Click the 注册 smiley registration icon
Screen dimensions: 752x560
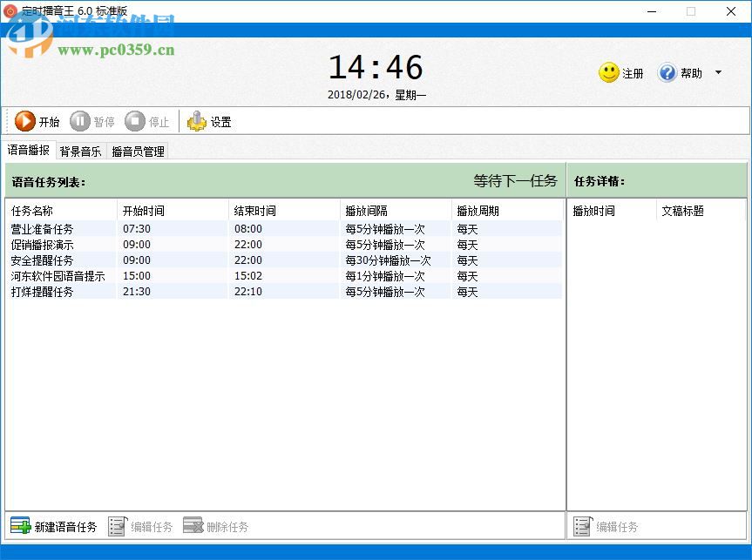pos(607,73)
